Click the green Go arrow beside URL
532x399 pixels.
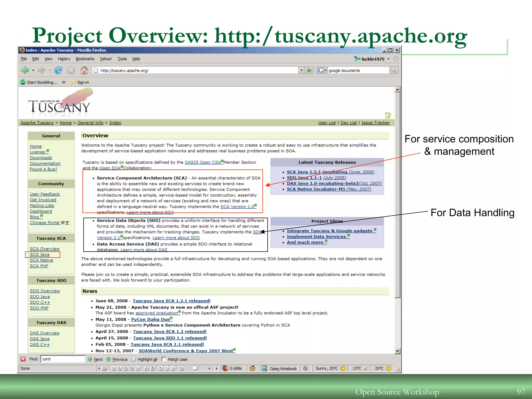click(309, 70)
